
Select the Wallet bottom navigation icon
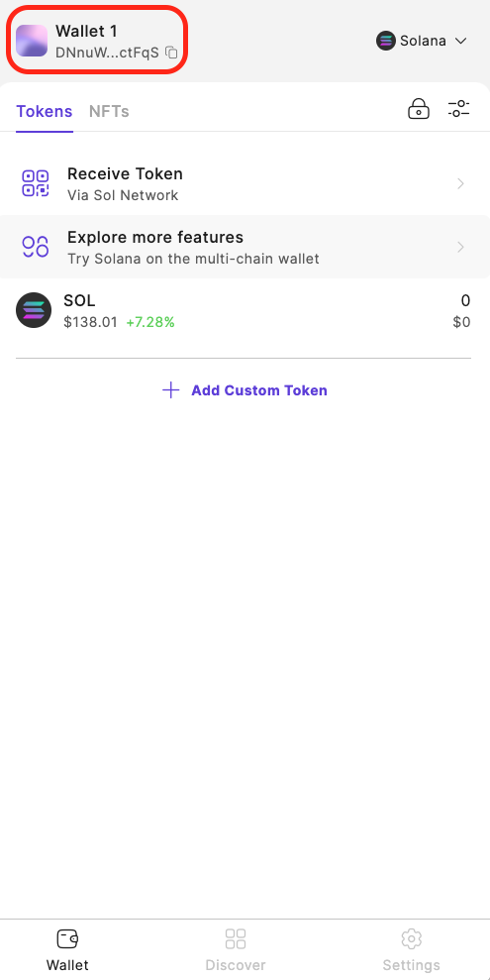click(x=67, y=938)
